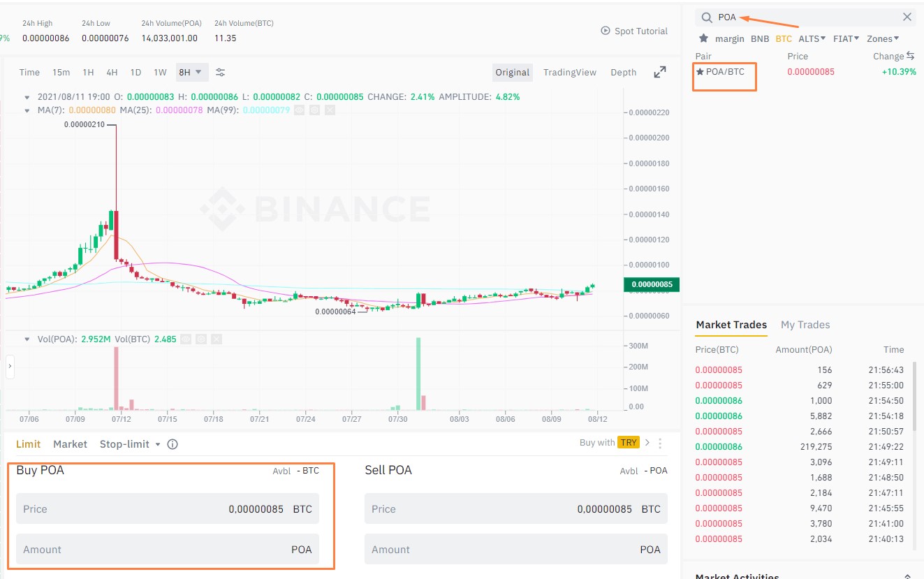The height and width of the screenshot is (579, 924).
Task: Remove MA indicators with the X icon
Action: (330, 110)
